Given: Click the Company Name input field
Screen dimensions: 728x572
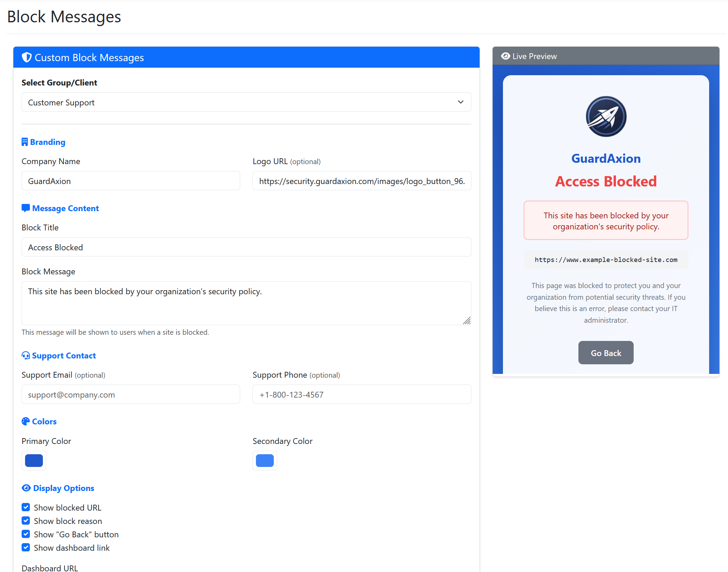Looking at the screenshot, I should pos(130,181).
